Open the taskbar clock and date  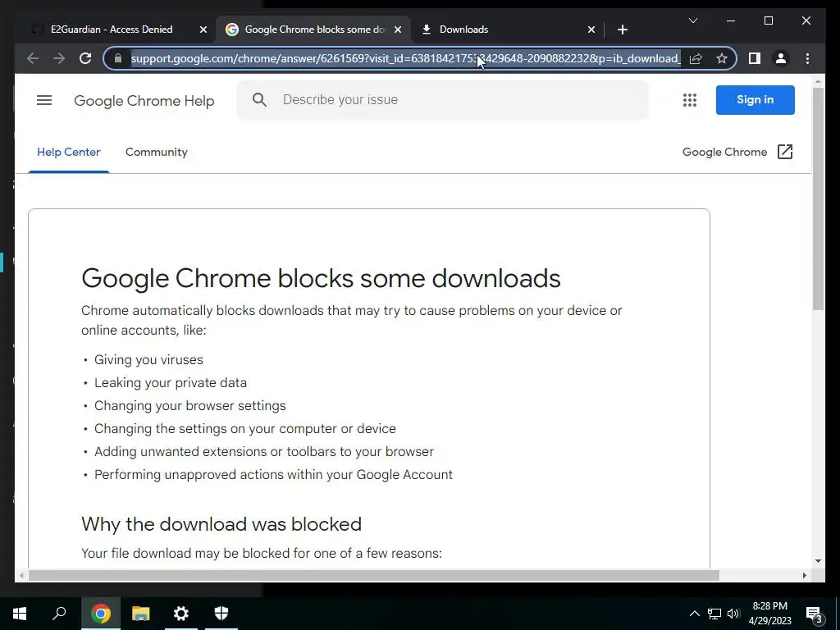pyautogui.click(x=769, y=614)
